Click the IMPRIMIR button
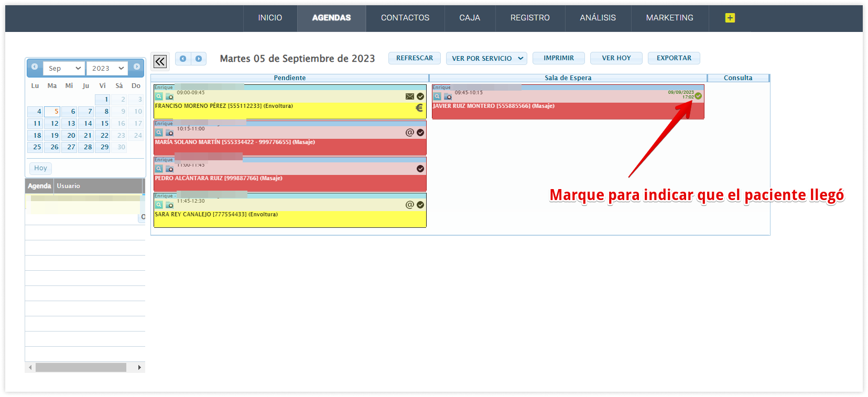 (x=559, y=58)
